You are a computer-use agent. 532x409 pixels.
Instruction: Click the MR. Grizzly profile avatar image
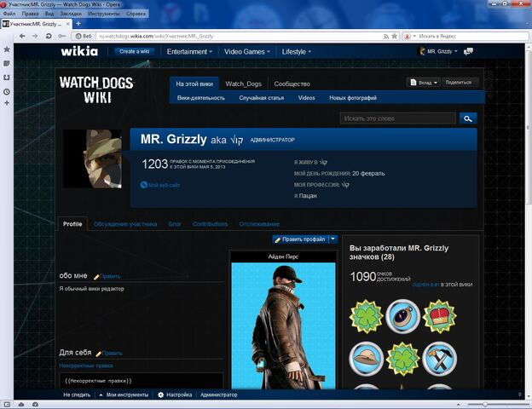(92, 158)
